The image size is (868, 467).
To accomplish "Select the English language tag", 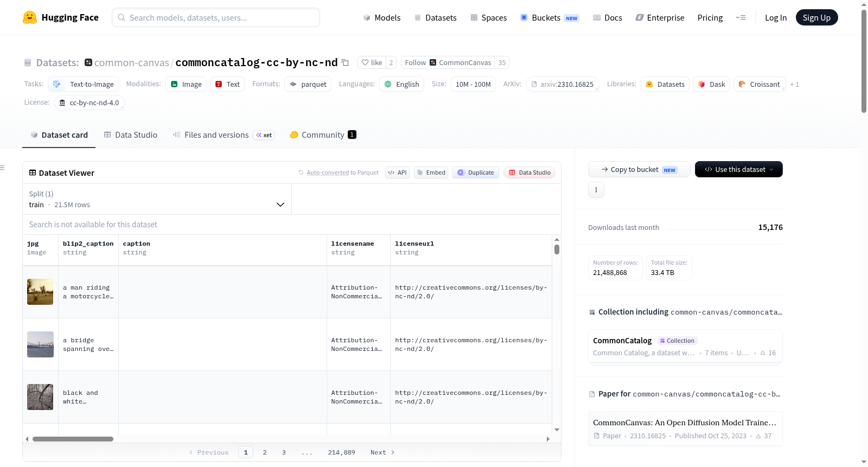I will click(x=402, y=84).
